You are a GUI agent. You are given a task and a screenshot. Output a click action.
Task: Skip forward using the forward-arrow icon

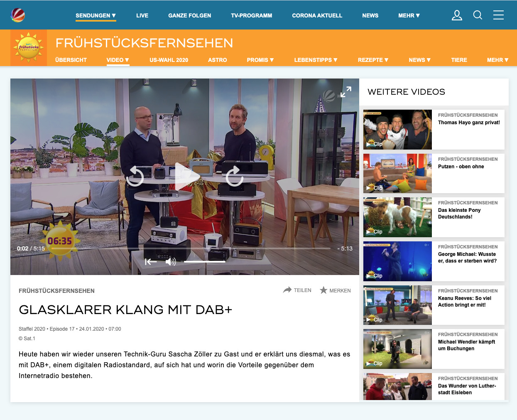234,176
